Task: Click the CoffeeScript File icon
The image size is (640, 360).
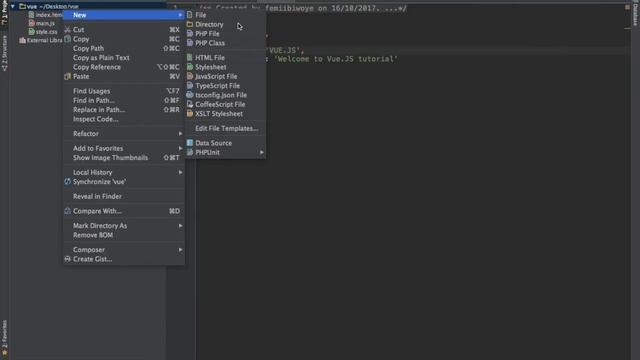Action: click(x=190, y=104)
